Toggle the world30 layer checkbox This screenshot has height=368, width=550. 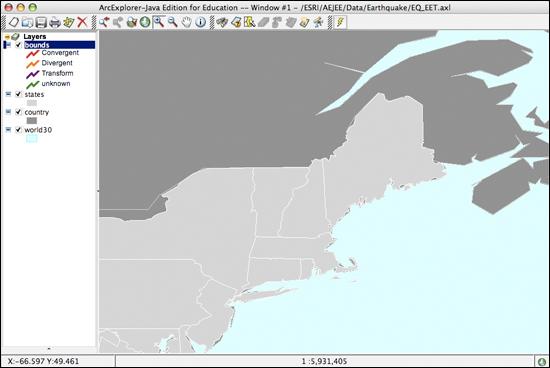[18, 130]
